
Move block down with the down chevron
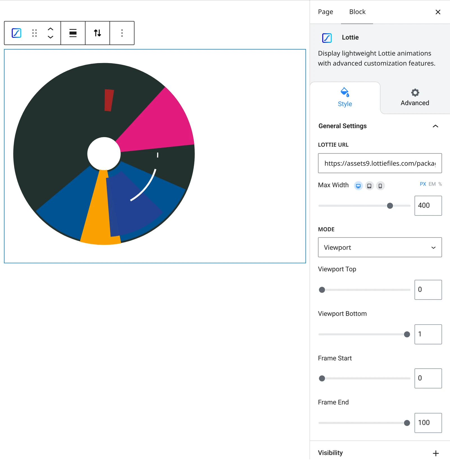coord(50,37)
